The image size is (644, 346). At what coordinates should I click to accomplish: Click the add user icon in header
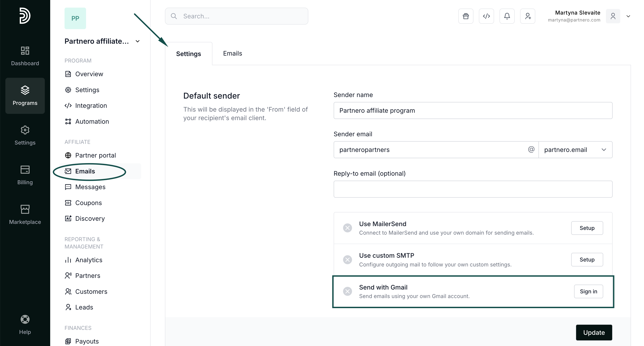coord(527,16)
